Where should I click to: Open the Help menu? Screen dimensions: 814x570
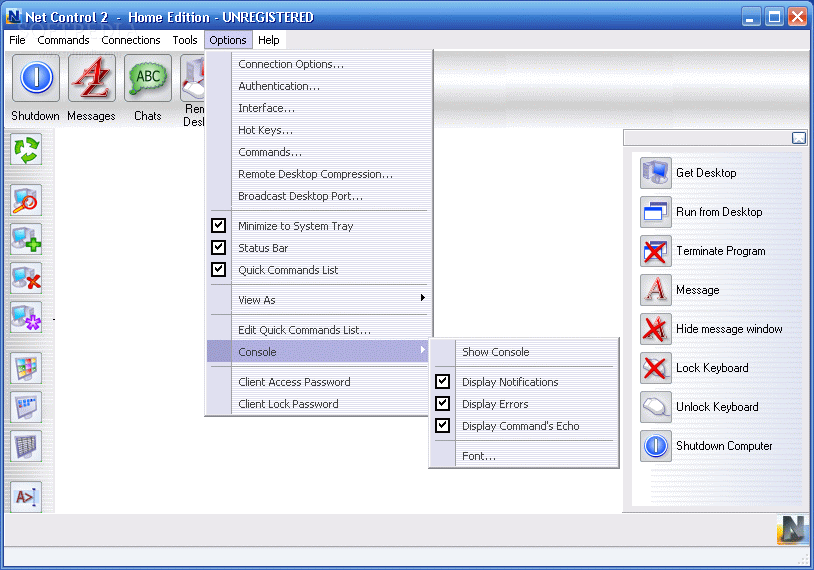(x=268, y=40)
